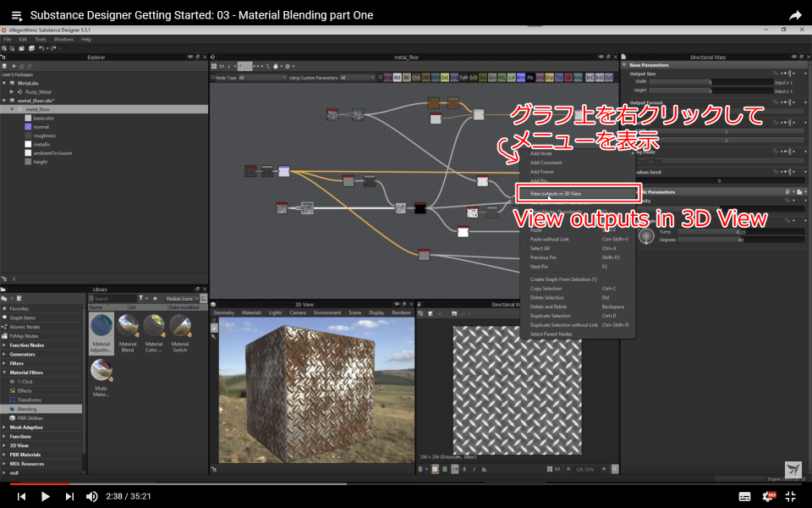Go to the previous video
Viewport: 812px width, 508px height.
[x=21, y=496]
